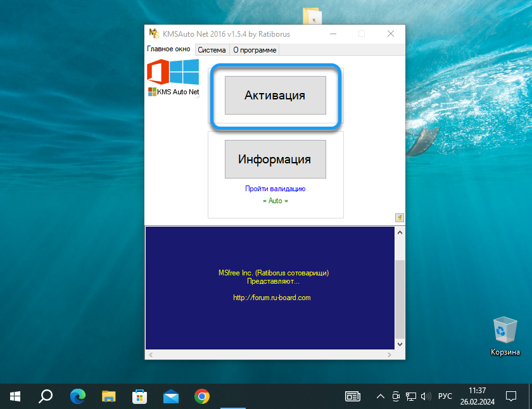Screen dimensions: 532x409
Task: Click the KMS Auto Net Office/Windows logo
Action: [174, 78]
